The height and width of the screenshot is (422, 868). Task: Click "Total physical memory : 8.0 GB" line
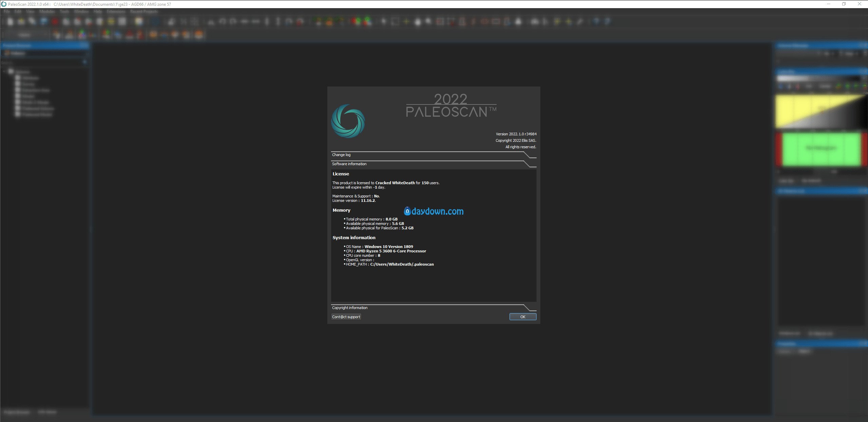coord(371,219)
